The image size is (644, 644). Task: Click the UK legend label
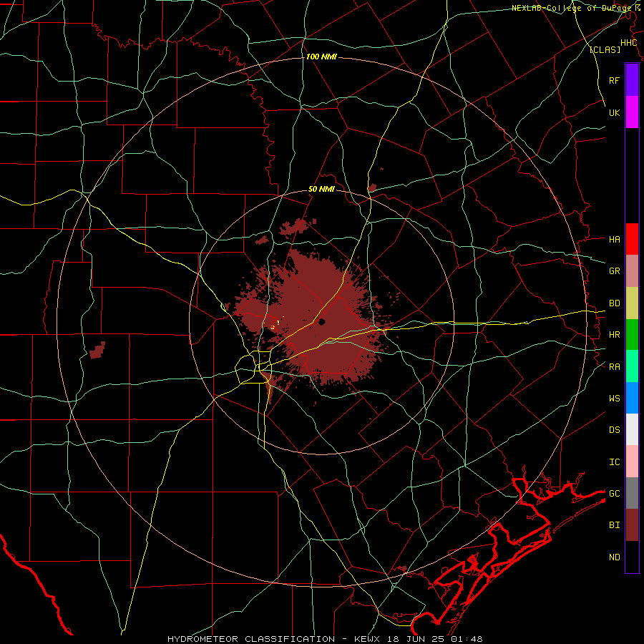pos(614,112)
